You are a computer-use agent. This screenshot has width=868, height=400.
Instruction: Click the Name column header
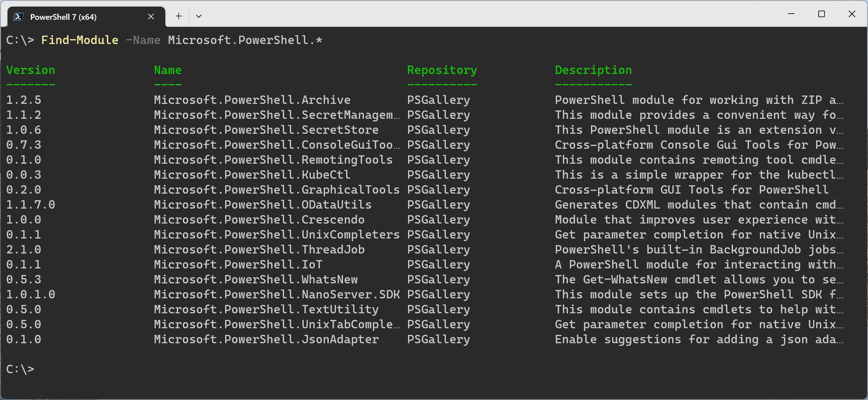point(168,70)
